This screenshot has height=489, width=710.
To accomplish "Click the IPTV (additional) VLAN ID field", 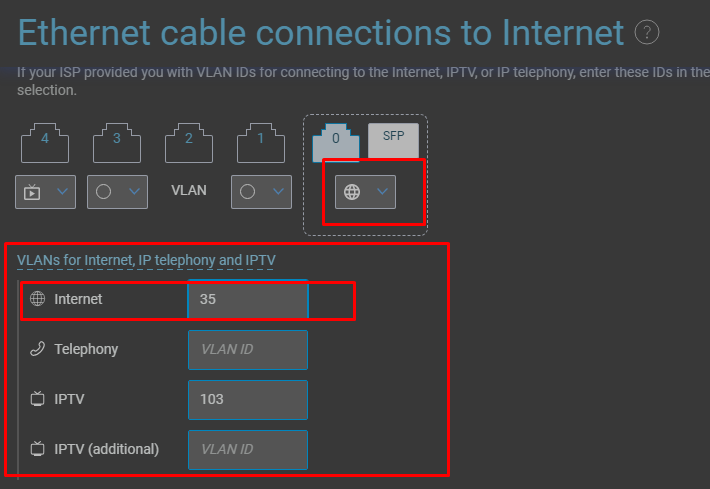I will tap(248, 450).
